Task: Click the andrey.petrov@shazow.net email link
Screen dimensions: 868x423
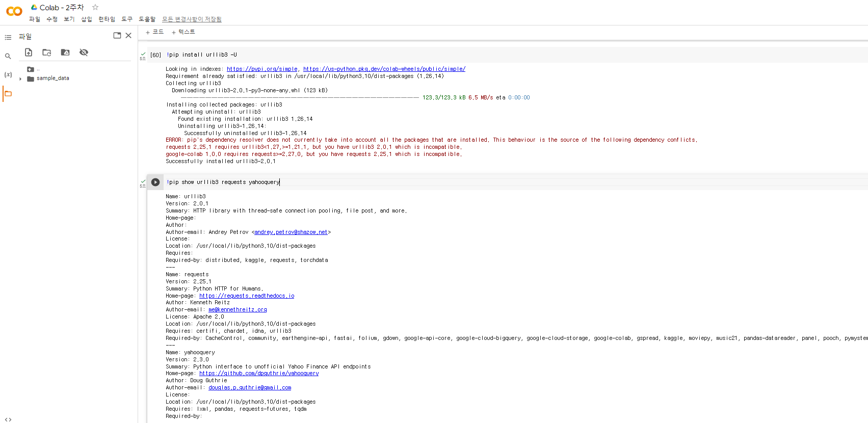Action: point(291,232)
